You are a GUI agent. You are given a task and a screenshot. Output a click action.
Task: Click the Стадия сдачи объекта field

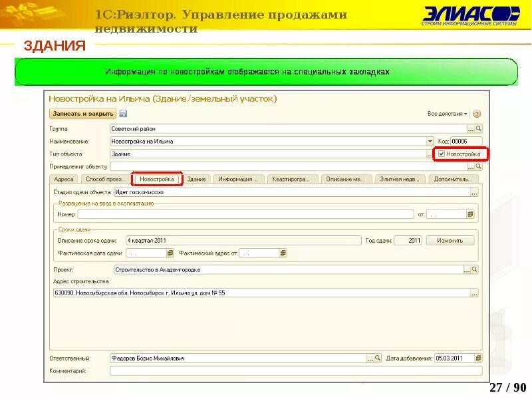pos(292,192)
